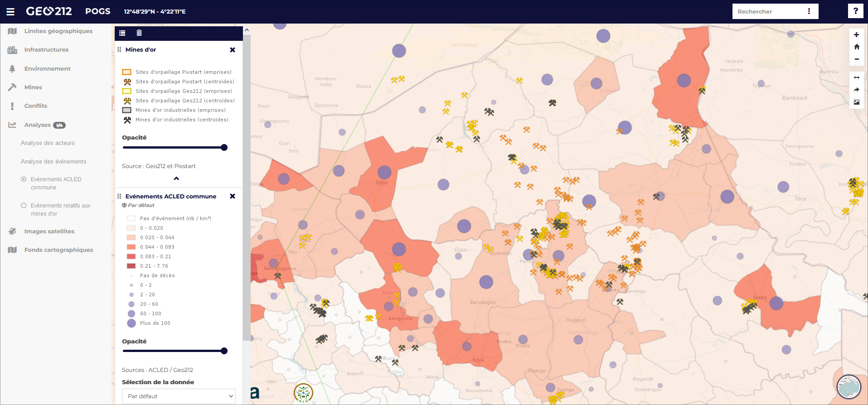Screen dimensions: 868x405
Task: Click the share arrow icon on the map
Action: (x=856, y=90)
